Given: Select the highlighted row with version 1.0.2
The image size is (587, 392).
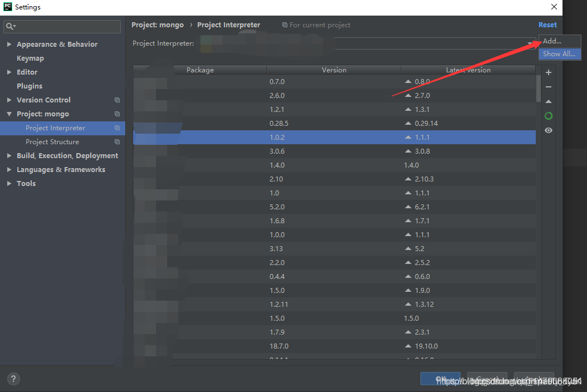Looking at the screenshot, I should point(334,138).
